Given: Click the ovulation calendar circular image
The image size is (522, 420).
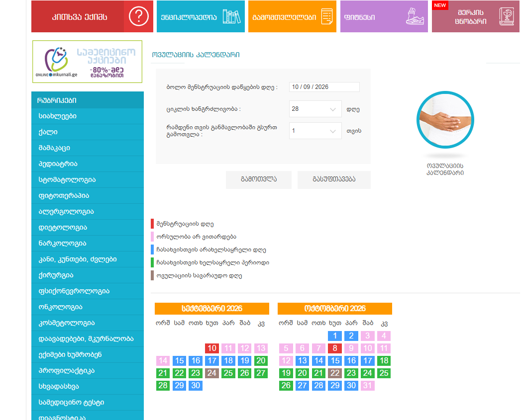Looking at the screenshot, I should (445, 120).
